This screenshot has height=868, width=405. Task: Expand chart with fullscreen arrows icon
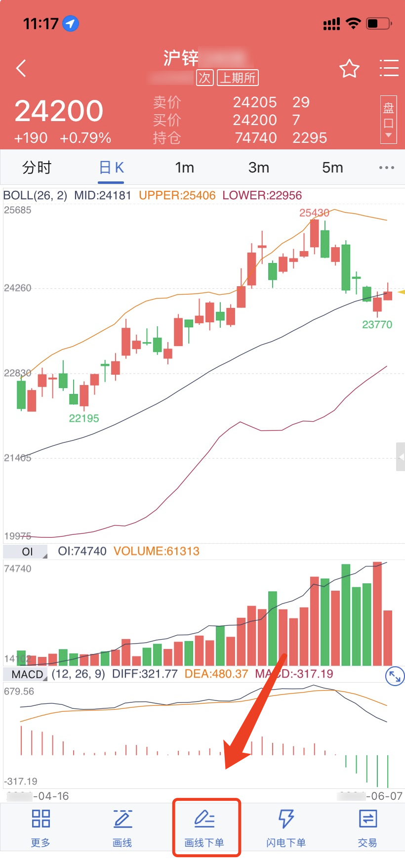[395, 676]
